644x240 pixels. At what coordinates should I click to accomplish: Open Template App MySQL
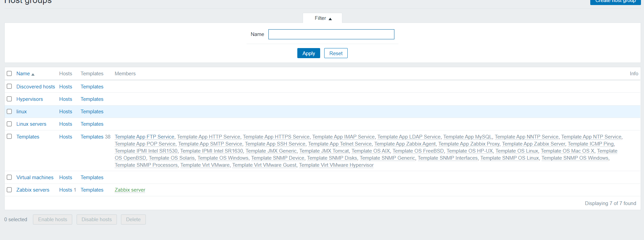(468, 137)
